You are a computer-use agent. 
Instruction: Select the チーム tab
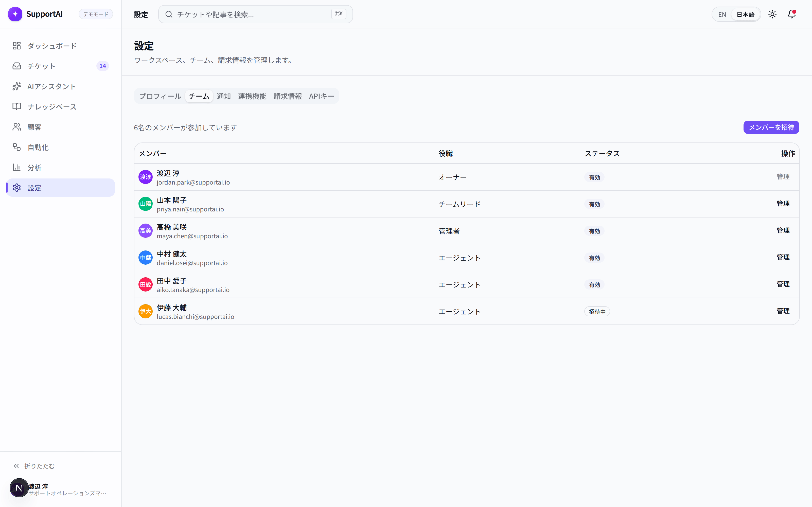(x=199, y=96)
